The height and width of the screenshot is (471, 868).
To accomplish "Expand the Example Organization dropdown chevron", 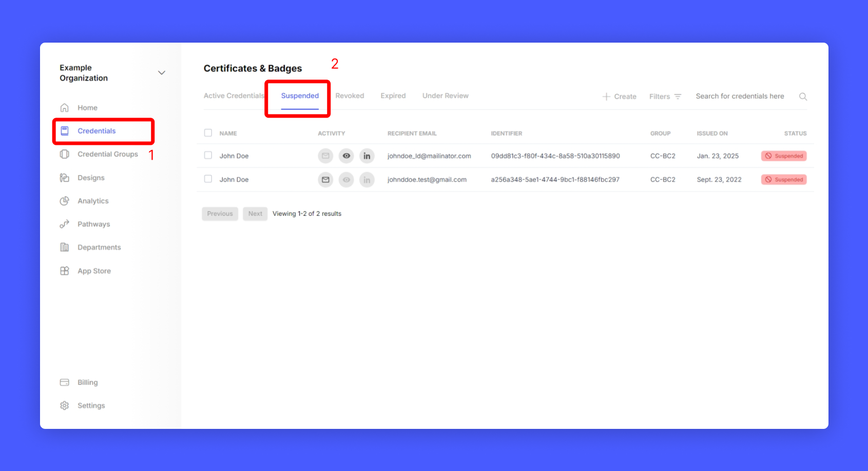I will 162,73.
